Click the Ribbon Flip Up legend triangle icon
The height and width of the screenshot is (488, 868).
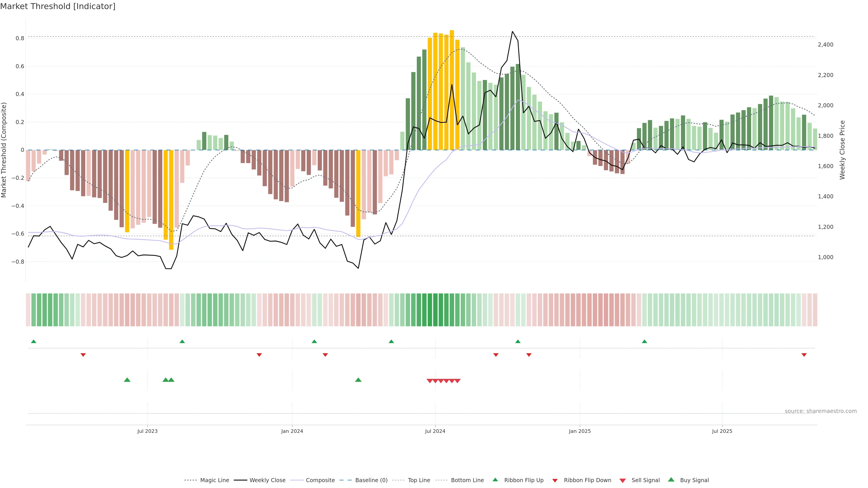point(495,480)
